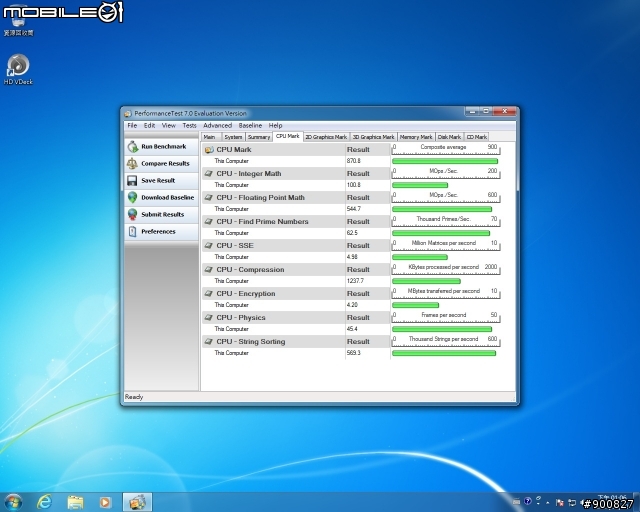
Task: Click the chip icon beside CPU - Physics
Action: click(x=209, y=317)
